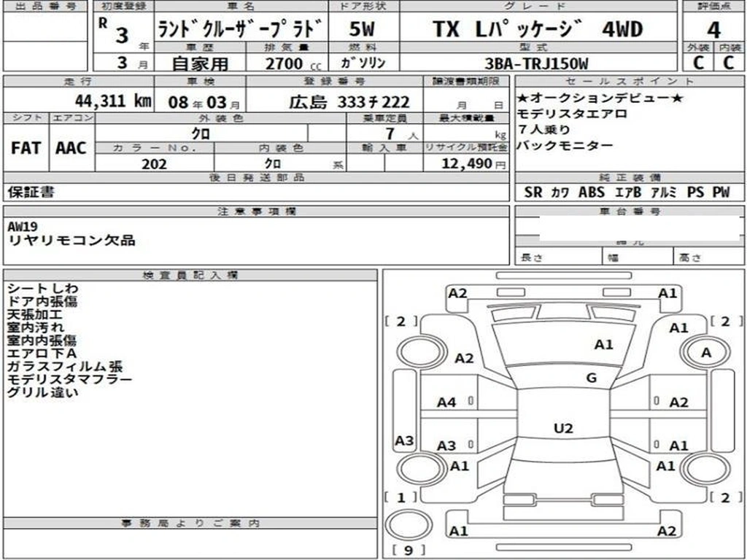Click the U2 mark on the roof diagram
This screenshot has height=560, width=747.
(x=563, y=429)
